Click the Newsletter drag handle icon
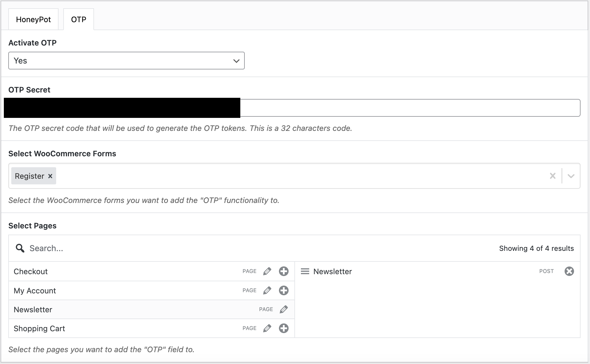This screenshot has width=590, height=364. pos(305,271)
